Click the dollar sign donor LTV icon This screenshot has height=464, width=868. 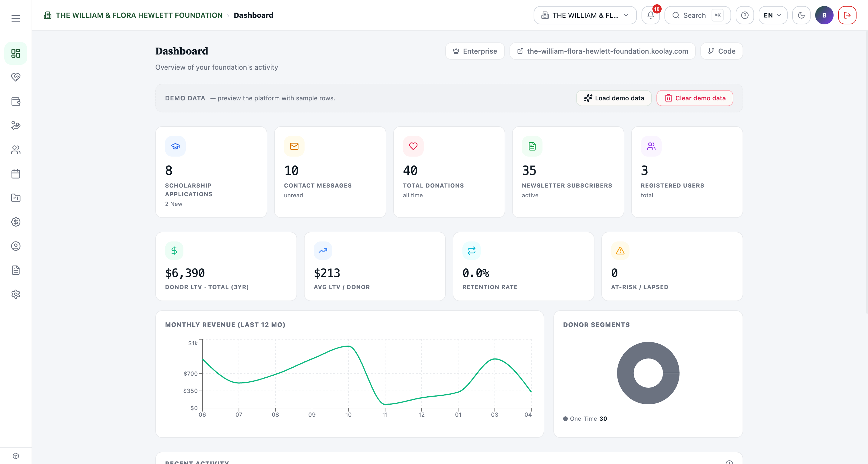pyautogui.click(x=174, y=251)
